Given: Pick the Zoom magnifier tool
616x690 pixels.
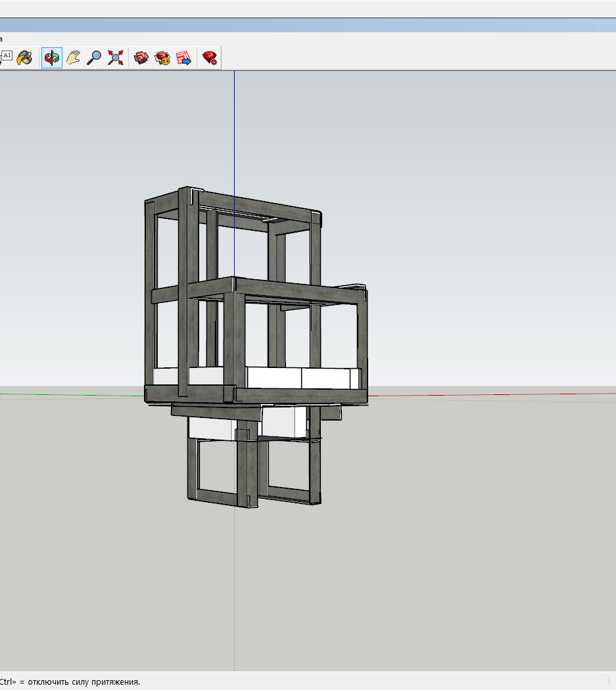Looking at the screenshot, I should click(94, 58).
